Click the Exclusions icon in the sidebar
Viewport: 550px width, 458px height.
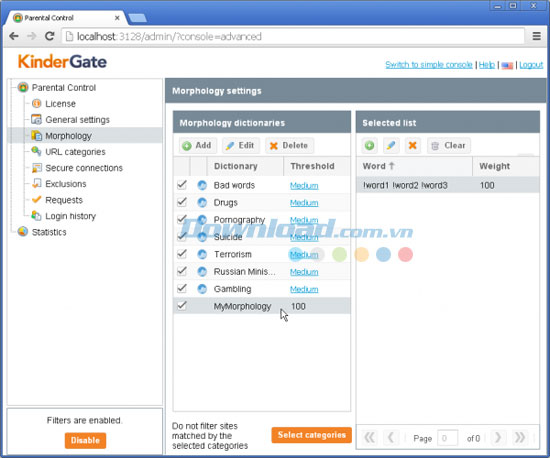tap(36, 183)
